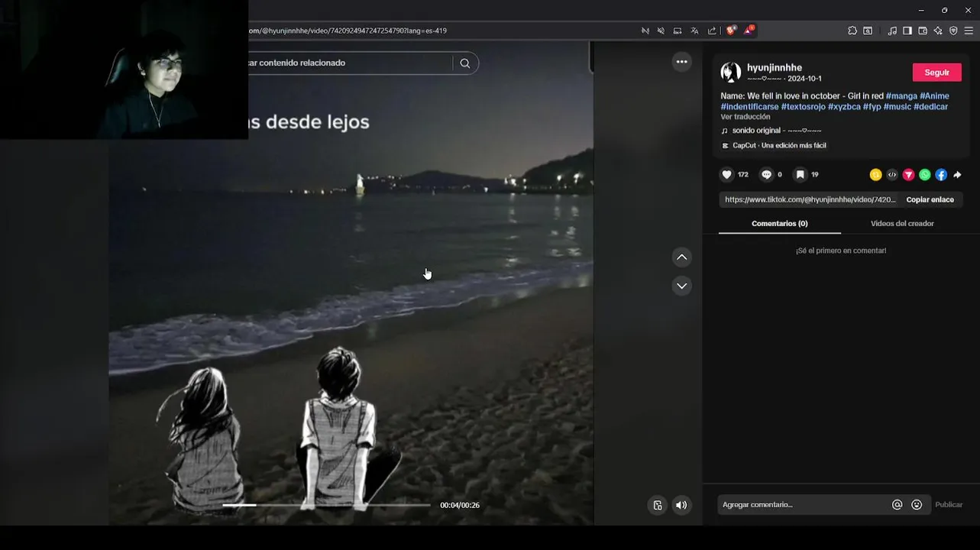Click the muted-site speaker icon in address bar
The height and width of the screenshot is (550, 980).
click(661, 31)
